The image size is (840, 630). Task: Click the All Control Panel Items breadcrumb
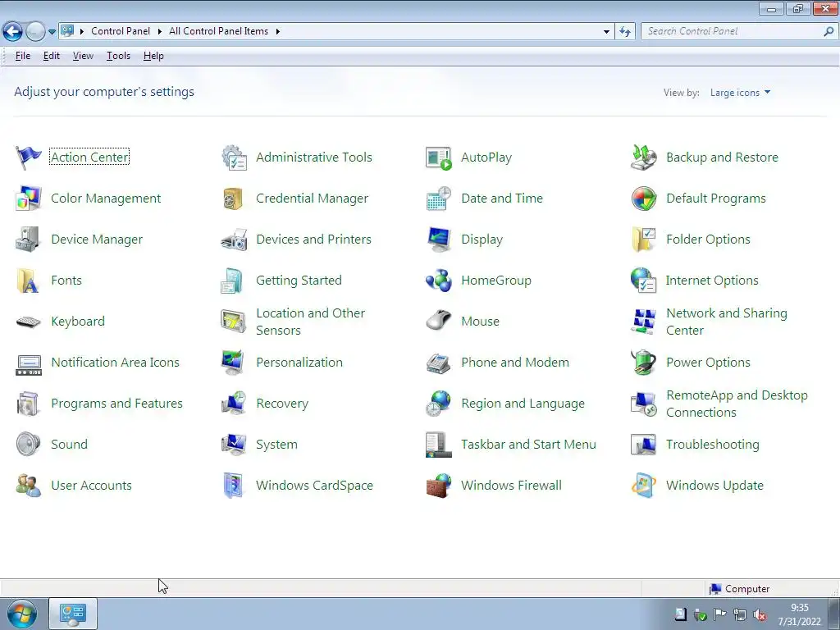(218, 32)
